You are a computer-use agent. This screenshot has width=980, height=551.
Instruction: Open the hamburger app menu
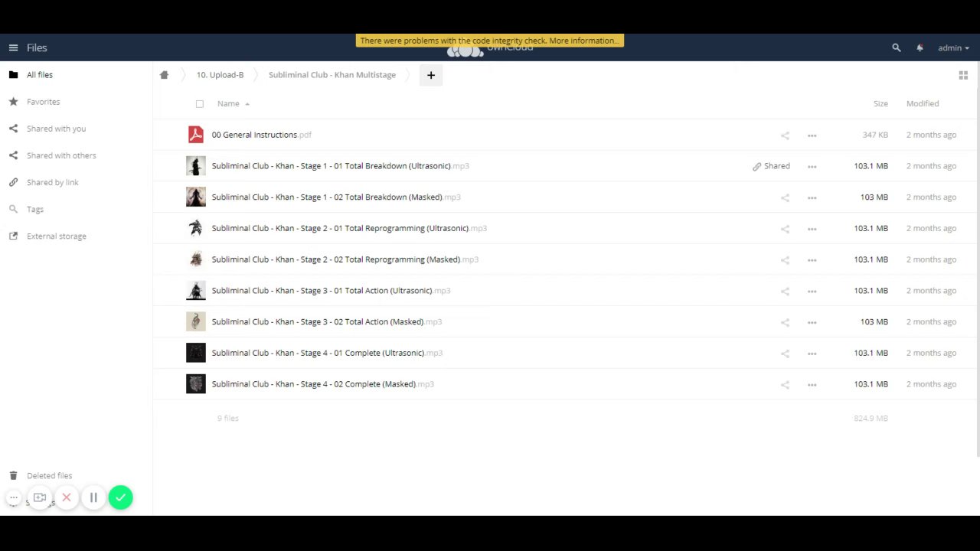click(x=13, y=47)
